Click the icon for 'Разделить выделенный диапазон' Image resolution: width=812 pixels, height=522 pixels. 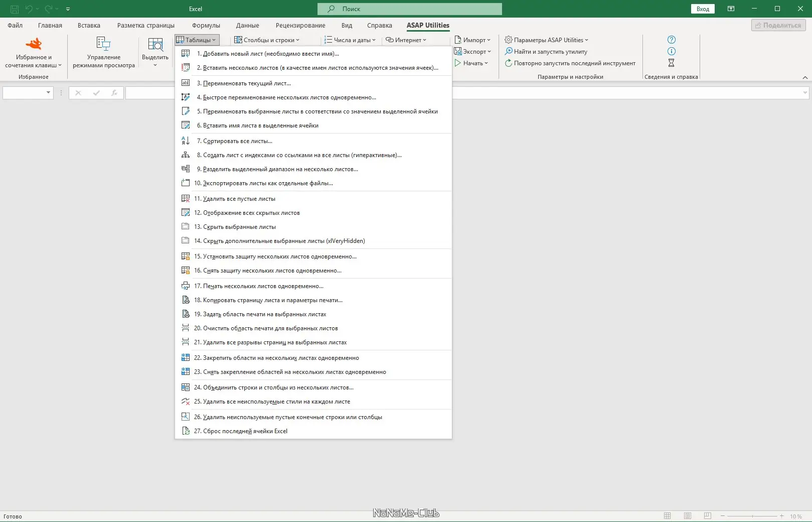point(186,169)
